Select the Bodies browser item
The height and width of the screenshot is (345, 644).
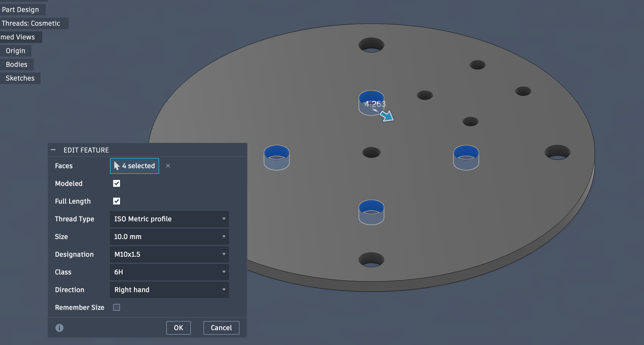[x=17, y=65]
